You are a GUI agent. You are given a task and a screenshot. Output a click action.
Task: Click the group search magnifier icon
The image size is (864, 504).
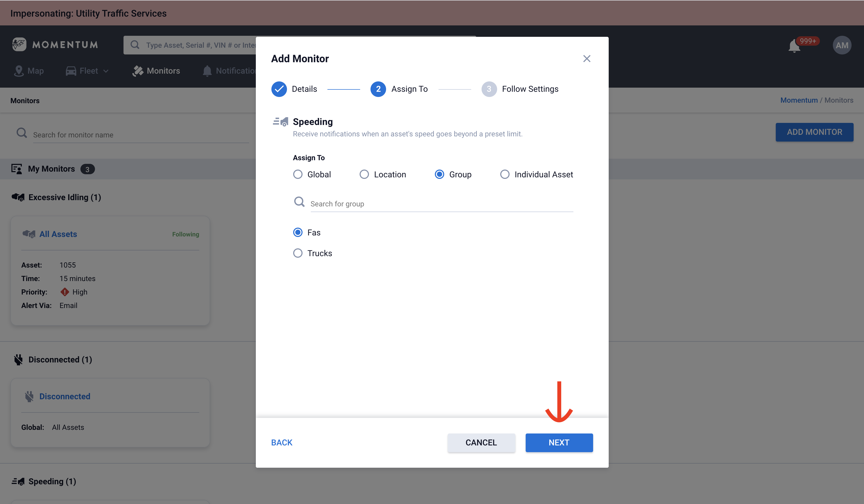(x=299, y=202)
